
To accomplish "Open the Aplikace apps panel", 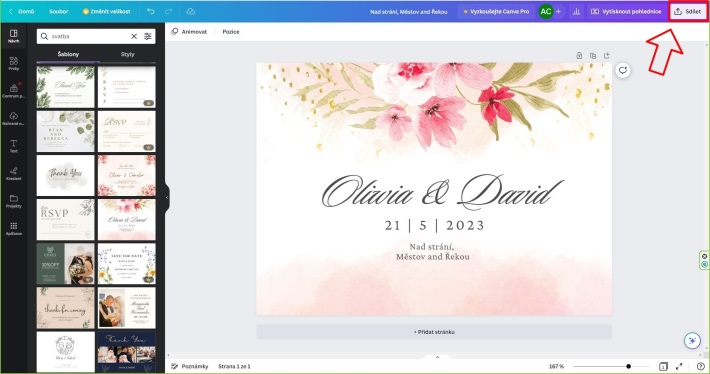I will click(x=14, y=229).
